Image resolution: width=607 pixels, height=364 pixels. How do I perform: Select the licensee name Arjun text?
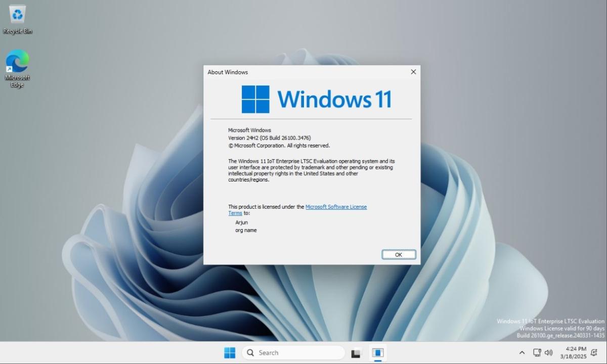pyautogui.click(x=242, y=222)
